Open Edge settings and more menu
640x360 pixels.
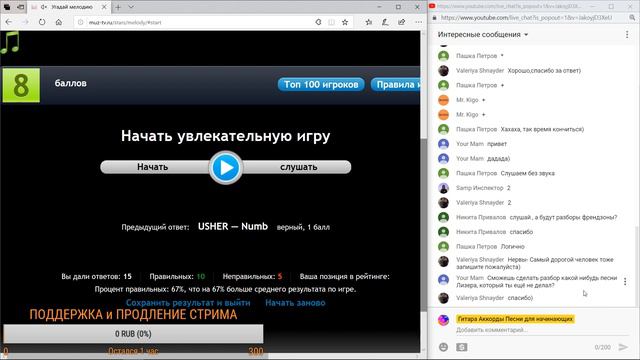418,22
